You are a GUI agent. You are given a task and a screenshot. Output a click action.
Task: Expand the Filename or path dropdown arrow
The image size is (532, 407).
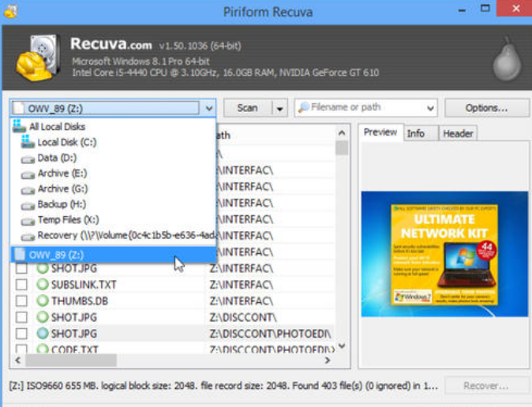(x=430, y=108)
